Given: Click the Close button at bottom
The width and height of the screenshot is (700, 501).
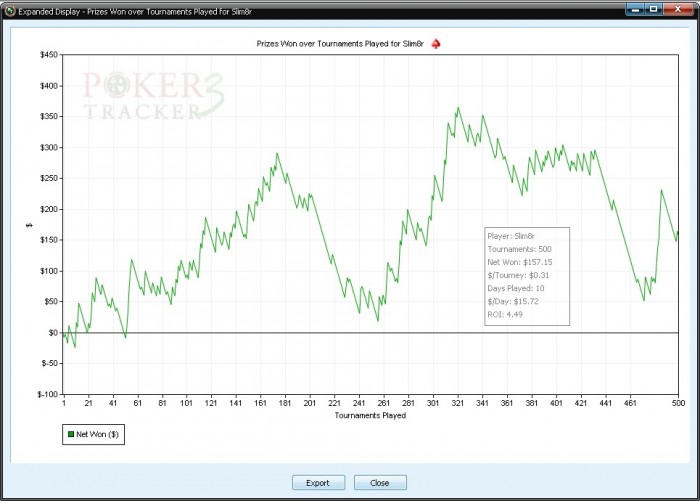Looking at the screenshot, I should pos(380,483).
